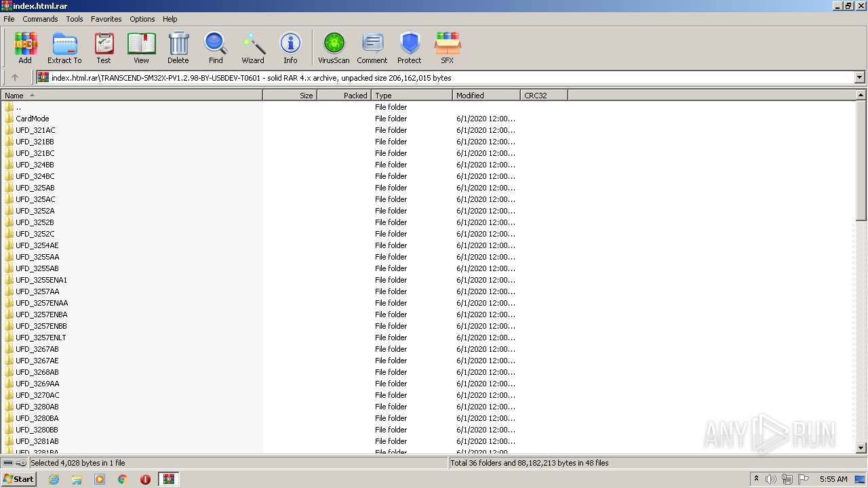
Task: Open the View file tool
Action: coord(141,48)
